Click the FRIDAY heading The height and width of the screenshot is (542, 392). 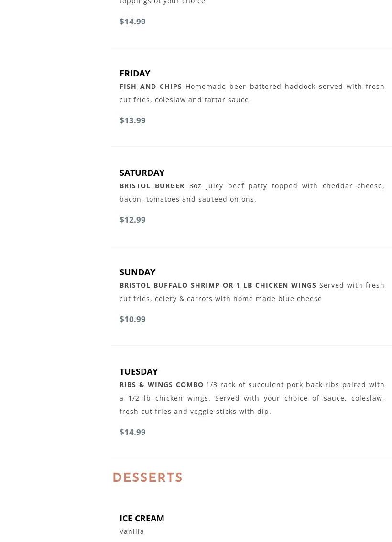pos(134,73)
